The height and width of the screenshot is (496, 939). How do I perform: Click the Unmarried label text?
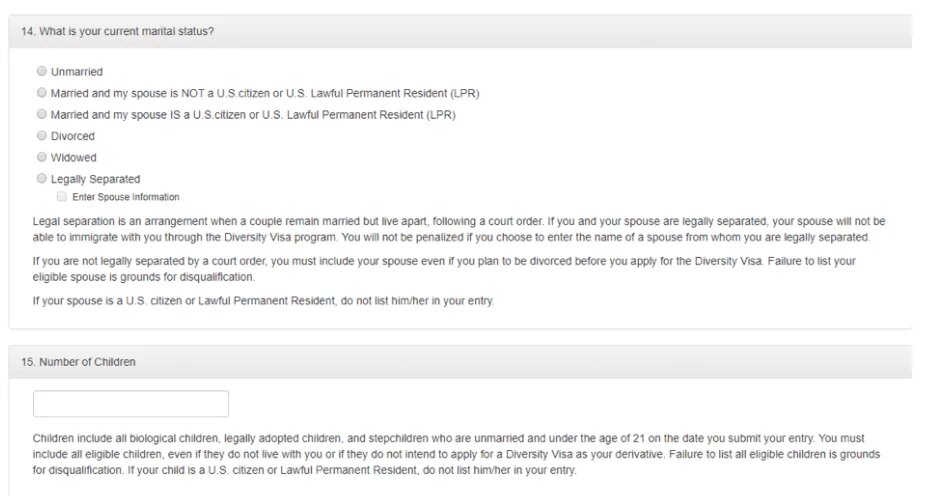[x=77, y=72]
